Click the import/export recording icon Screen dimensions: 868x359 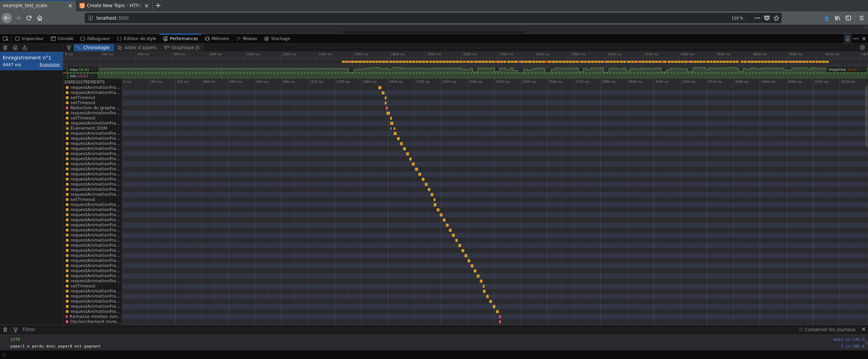(24, 48)
